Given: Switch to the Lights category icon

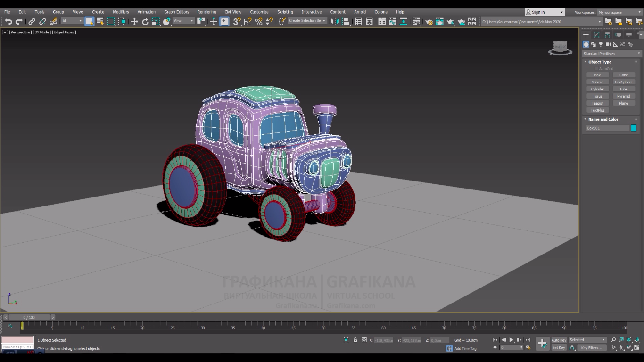Looking at the screenshot, I should 601,44.
